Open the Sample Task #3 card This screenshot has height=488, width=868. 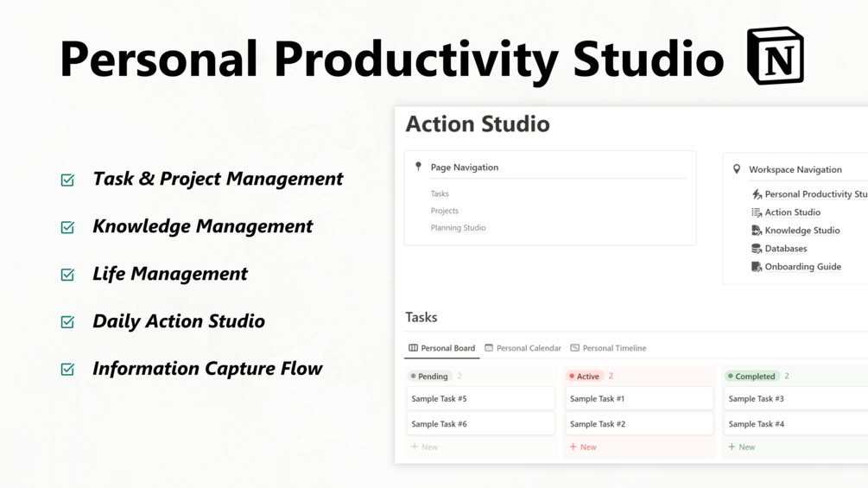tap(796, 398)
